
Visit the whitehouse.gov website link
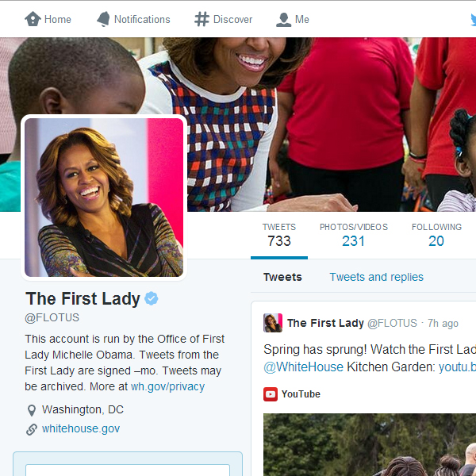pos(81,428)
